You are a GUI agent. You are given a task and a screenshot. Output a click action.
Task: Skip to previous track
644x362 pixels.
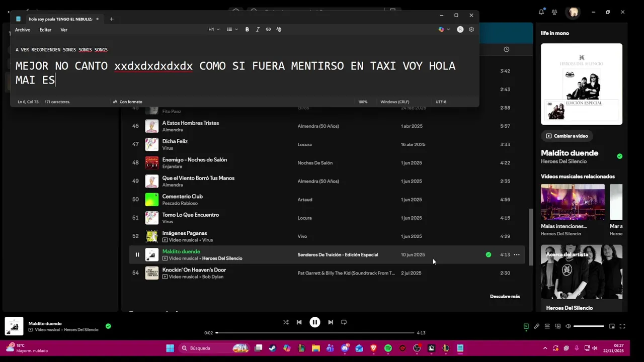(299, 322)
